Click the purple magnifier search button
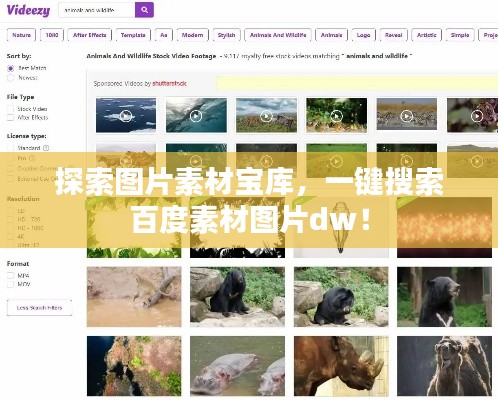498x400 pixels. (144, 10)
